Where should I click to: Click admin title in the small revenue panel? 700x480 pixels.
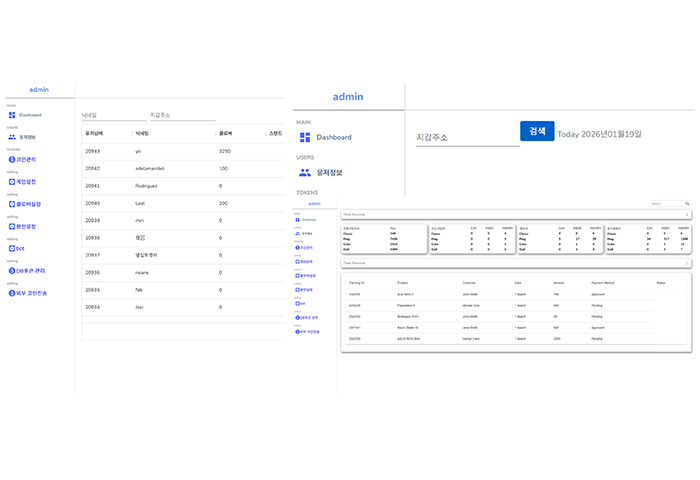click(314, 204)
